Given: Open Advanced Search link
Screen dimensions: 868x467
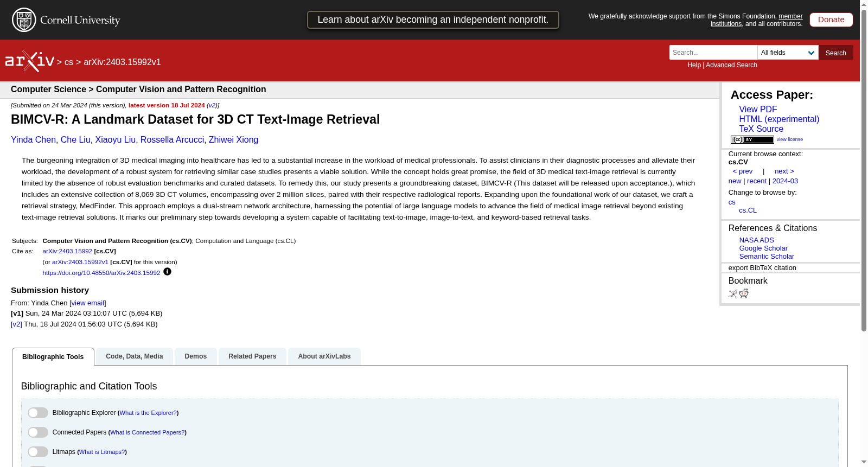Looking at the screenshot, I should [x=731, y=65].
